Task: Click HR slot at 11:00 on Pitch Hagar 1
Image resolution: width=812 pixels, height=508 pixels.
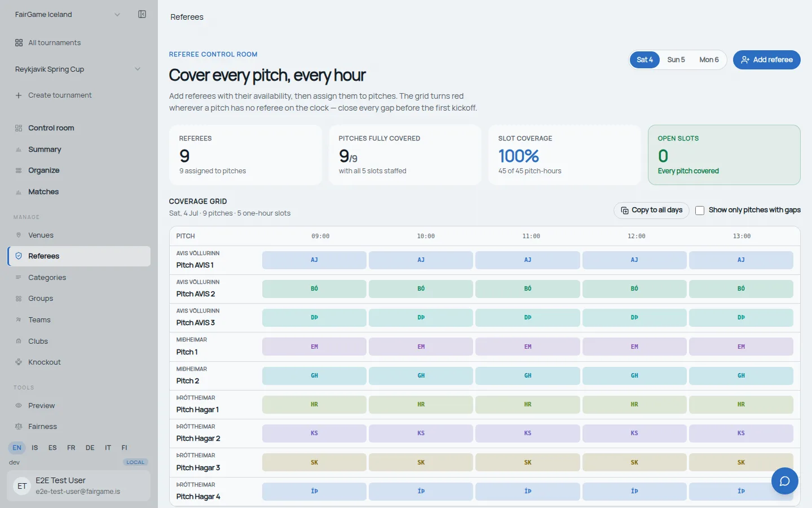Action: [528, 405]
